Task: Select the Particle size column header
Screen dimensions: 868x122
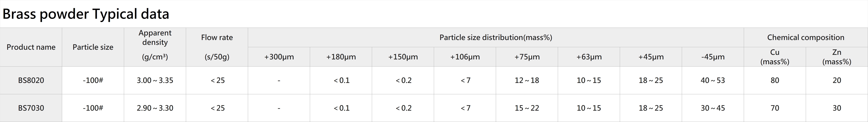Action: click(93, 47)
